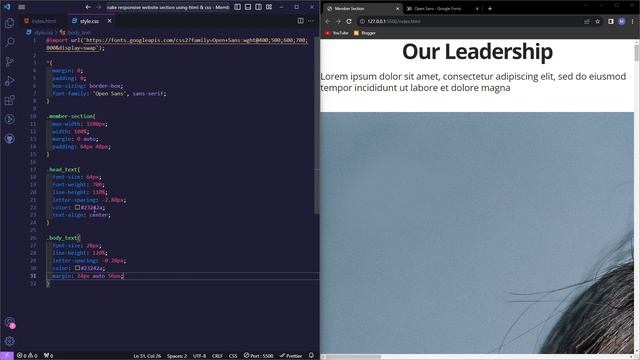This screenshot has width=640, height=360.
Task: Open YouTube bookmark in Chrome
Action: 337,33
